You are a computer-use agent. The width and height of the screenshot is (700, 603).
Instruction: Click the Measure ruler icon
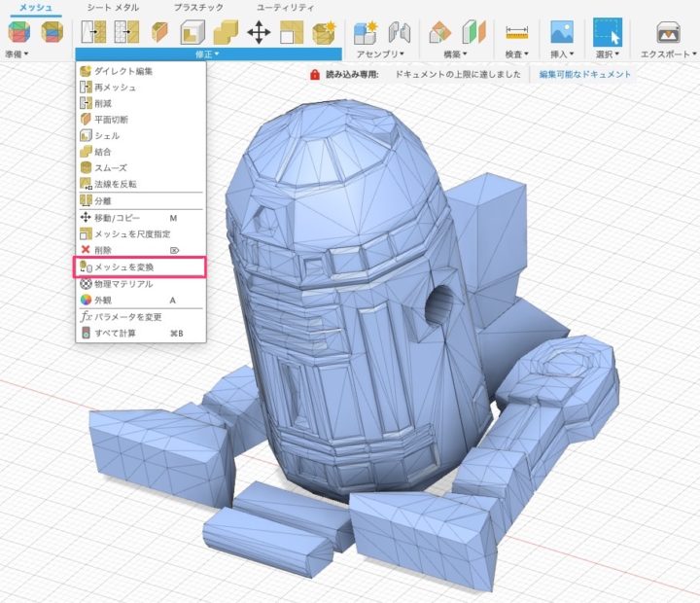click(x=517, y=32)
